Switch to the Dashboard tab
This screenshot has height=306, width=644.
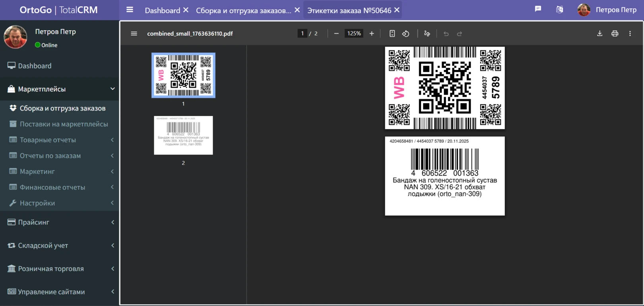(162, 10)
